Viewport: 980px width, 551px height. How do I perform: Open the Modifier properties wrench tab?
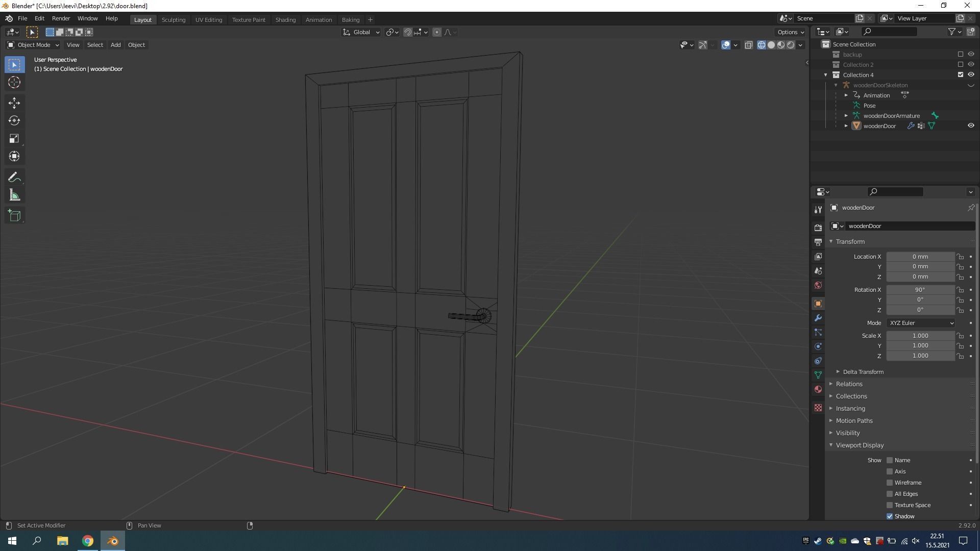click(x=818, y=318)
